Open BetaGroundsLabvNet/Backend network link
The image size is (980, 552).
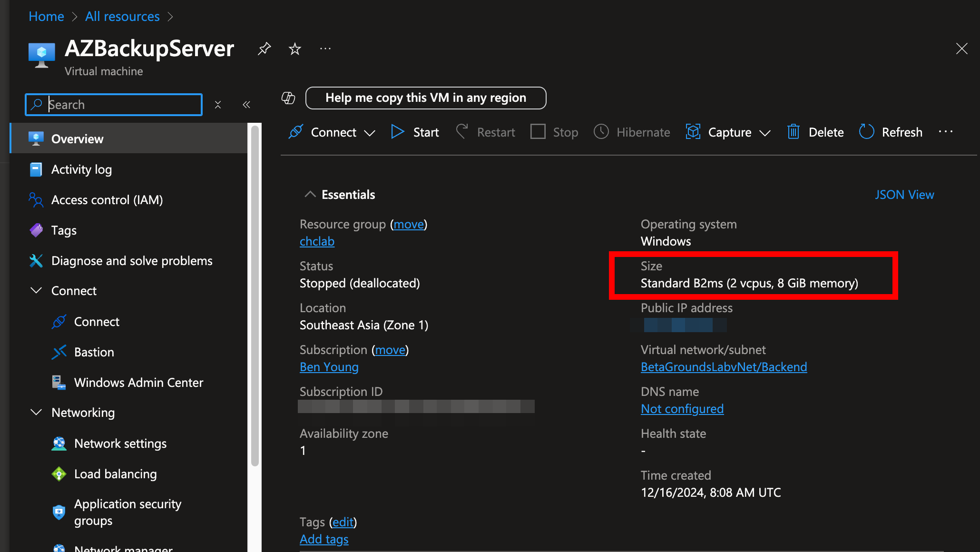click(x=724, y=367)
